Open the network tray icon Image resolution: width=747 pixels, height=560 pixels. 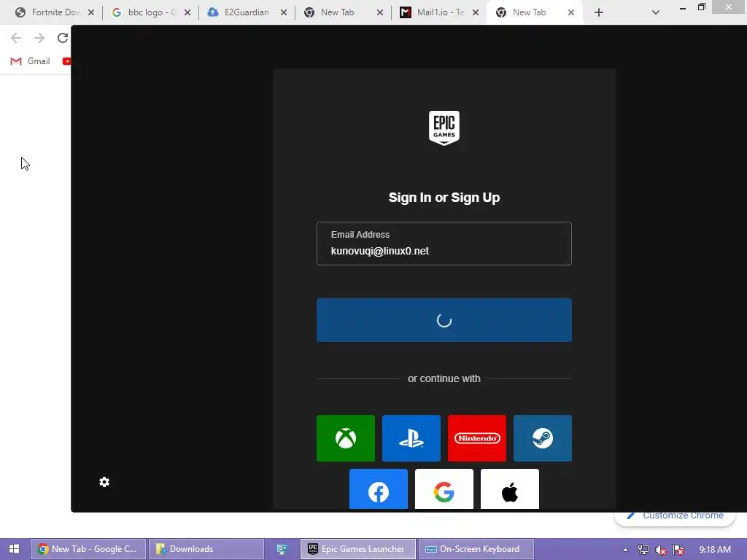643,550
